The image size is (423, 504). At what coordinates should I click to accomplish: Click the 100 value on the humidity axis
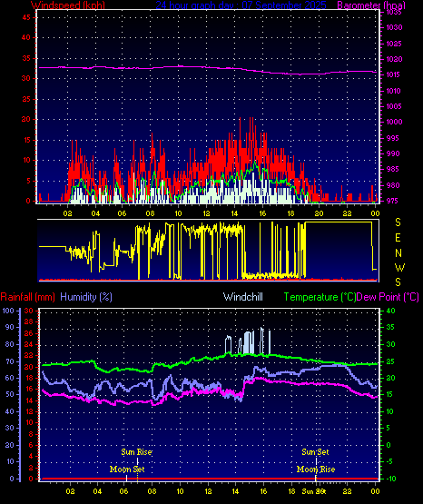(9, 311)
